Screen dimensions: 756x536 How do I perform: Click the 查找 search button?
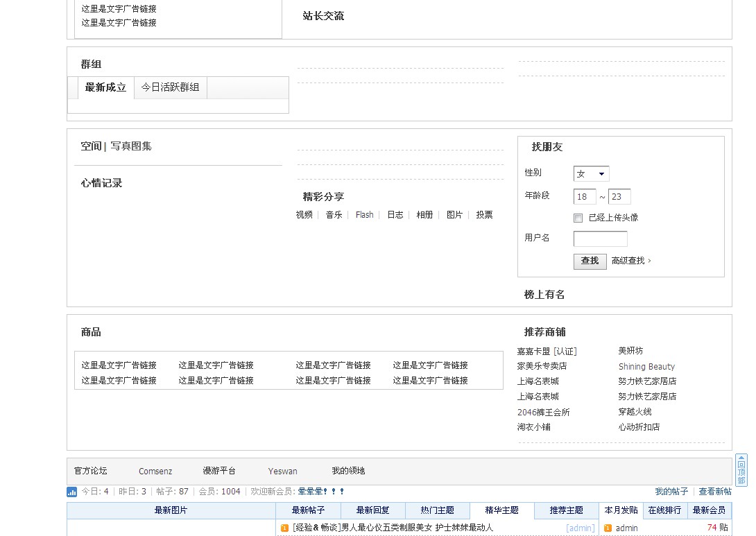(x=590, y=261)
